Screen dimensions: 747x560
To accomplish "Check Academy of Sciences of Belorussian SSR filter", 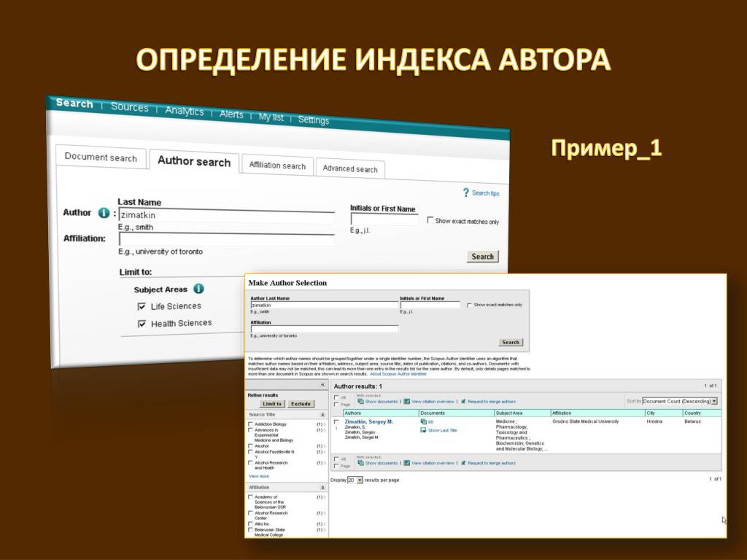I will tap(251, 497).
